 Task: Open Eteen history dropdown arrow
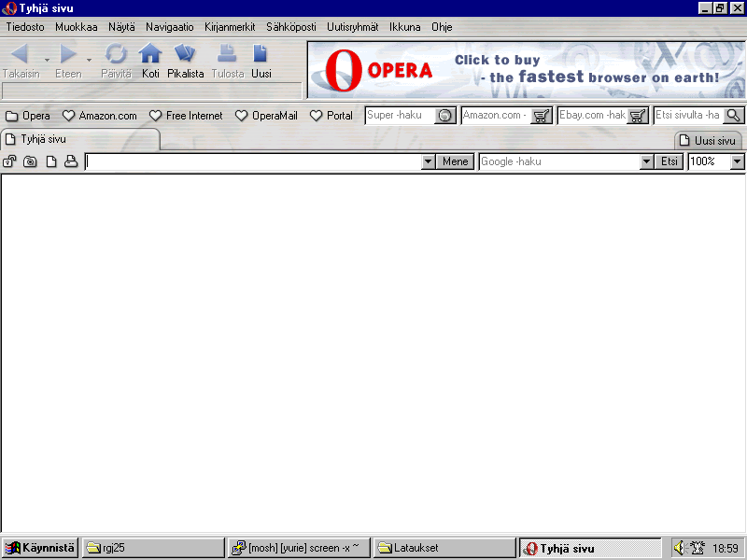tap(89, 60)
